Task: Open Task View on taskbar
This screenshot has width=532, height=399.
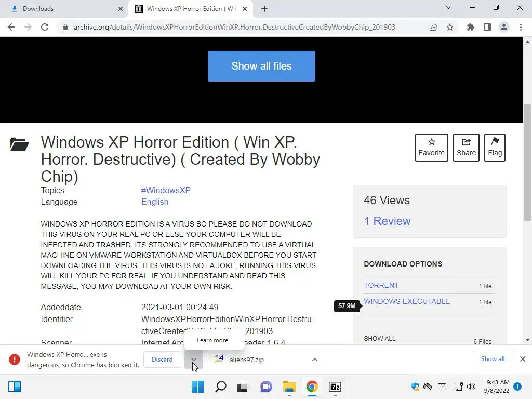Action: coord(242,387)
